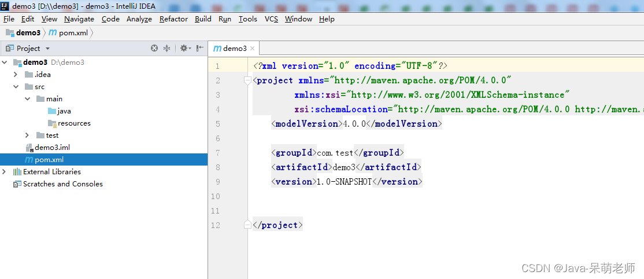Hide the Project tool window
The width and height of the screenshot is (644, 279).
click(200, 49)
